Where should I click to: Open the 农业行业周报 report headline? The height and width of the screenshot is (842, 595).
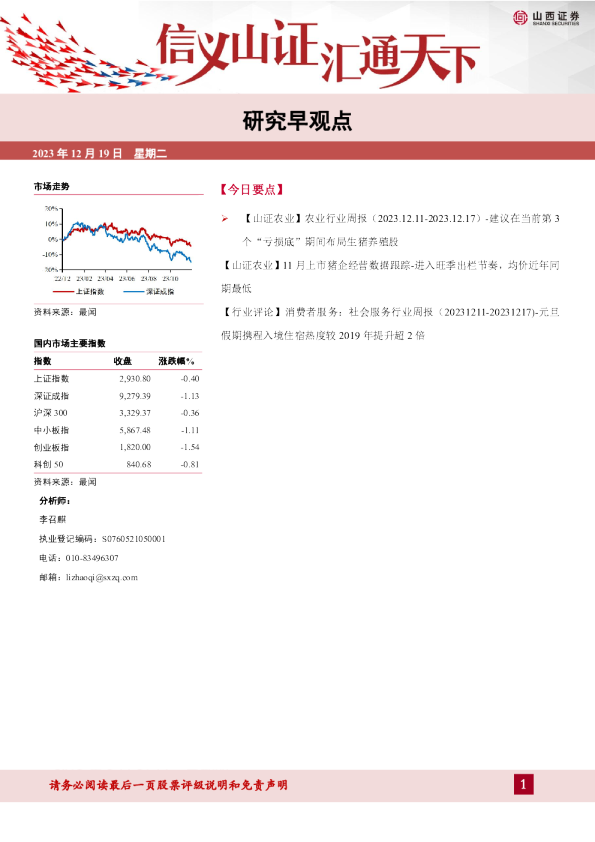400,230
